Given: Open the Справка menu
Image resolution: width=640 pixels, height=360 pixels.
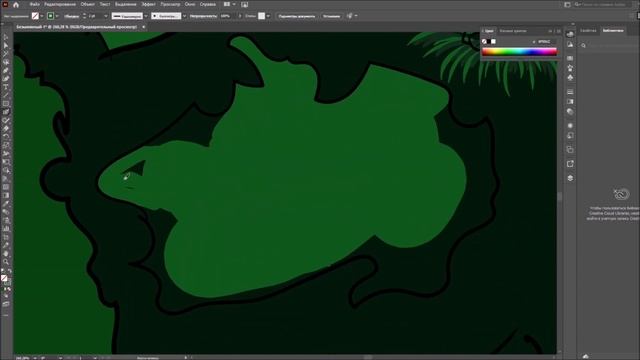Looking at the screenshot, I should point(208,4).
